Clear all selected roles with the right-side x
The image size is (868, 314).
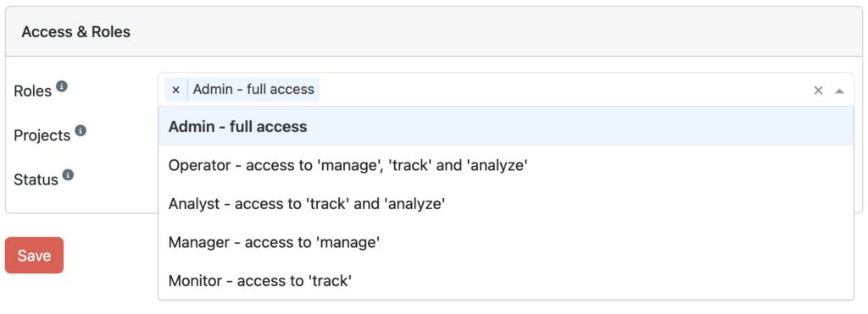click(x=818, y=90)
